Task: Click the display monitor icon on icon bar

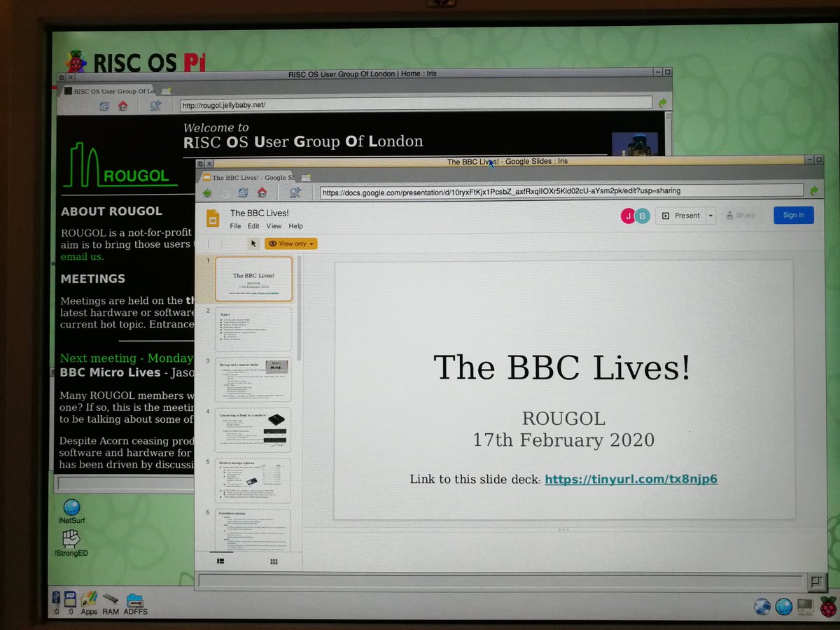Action: 805,607
